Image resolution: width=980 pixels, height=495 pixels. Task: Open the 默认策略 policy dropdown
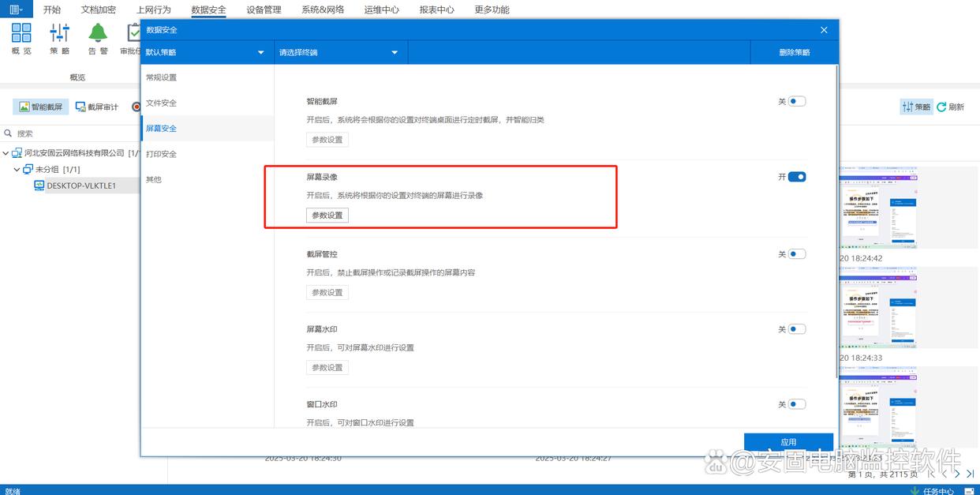(207, 52)
